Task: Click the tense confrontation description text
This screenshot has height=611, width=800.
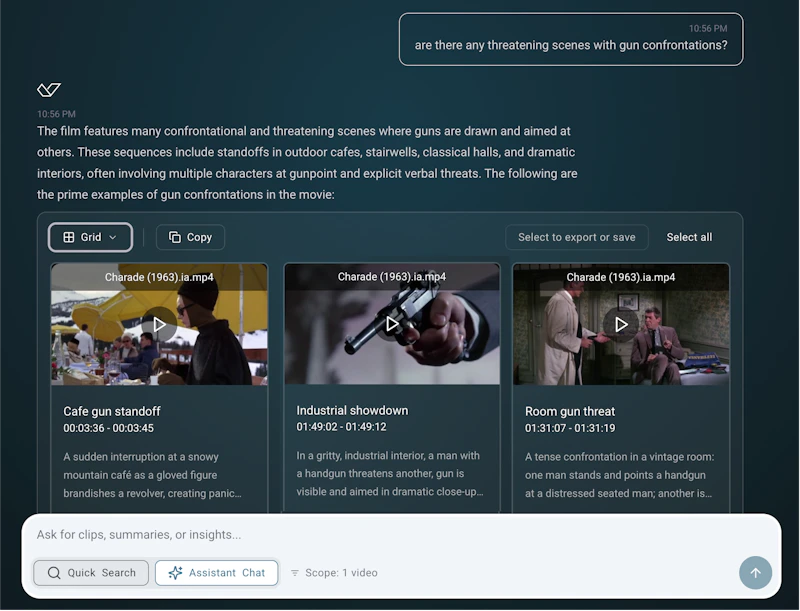Action: pos(619,475)
